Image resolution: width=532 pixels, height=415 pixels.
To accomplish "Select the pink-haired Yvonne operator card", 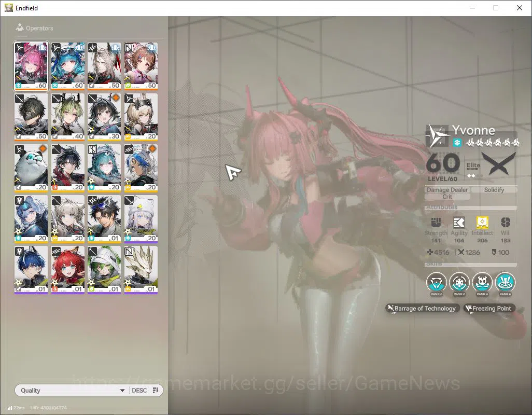I will 31,66.
